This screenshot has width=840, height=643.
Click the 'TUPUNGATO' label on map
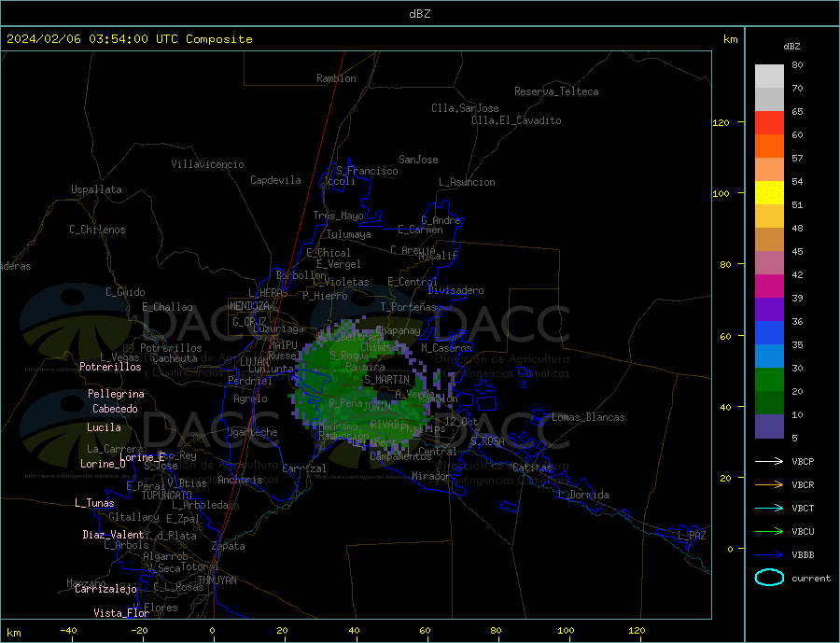click(x=167, y=496)
